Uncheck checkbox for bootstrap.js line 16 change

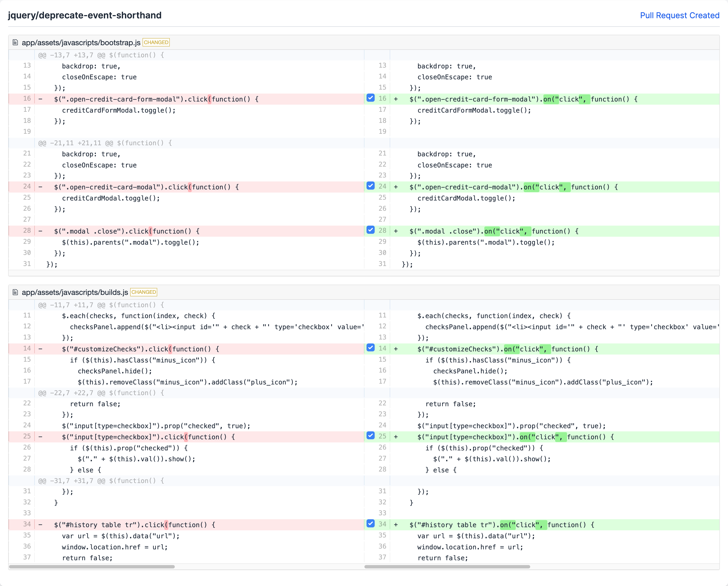(x=370, y=98)
